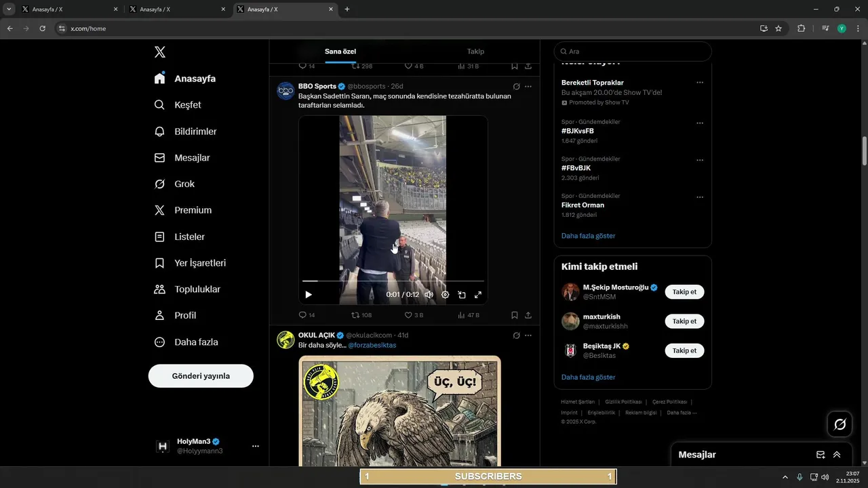Open the eagle cartoon image

tap(399, 411)
